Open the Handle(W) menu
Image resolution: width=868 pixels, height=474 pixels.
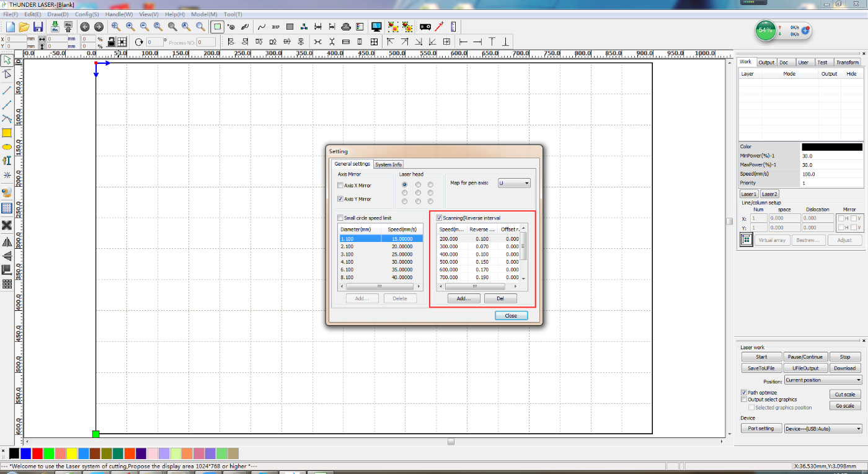pyautogui.click(x=119, y=14)
